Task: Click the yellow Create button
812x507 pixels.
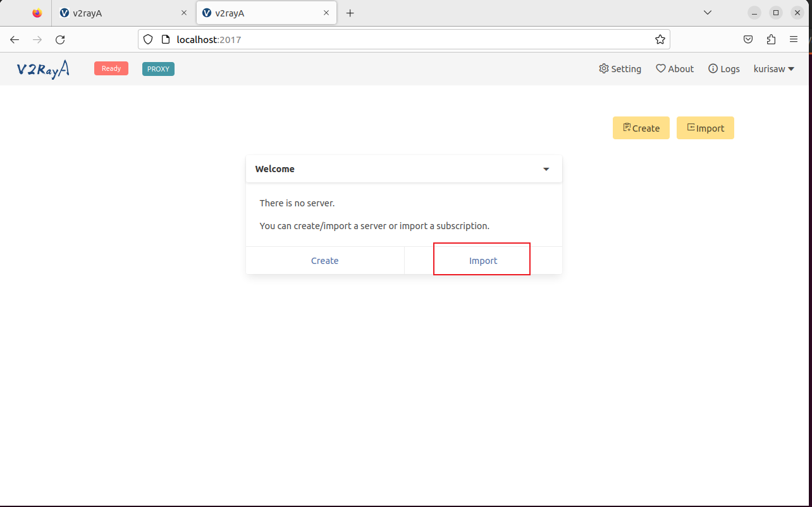Action: pyautogui.click(x=641, y=128)
